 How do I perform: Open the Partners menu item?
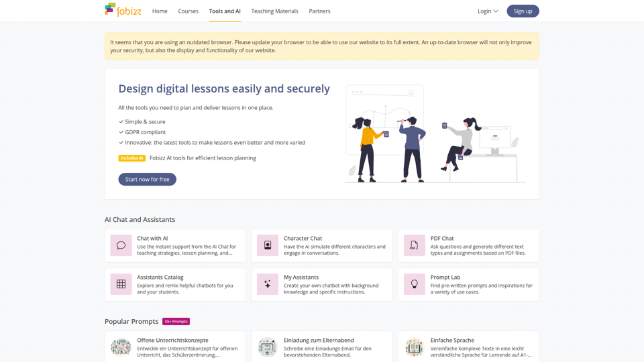pyautogui.click(x=319, y=11)
